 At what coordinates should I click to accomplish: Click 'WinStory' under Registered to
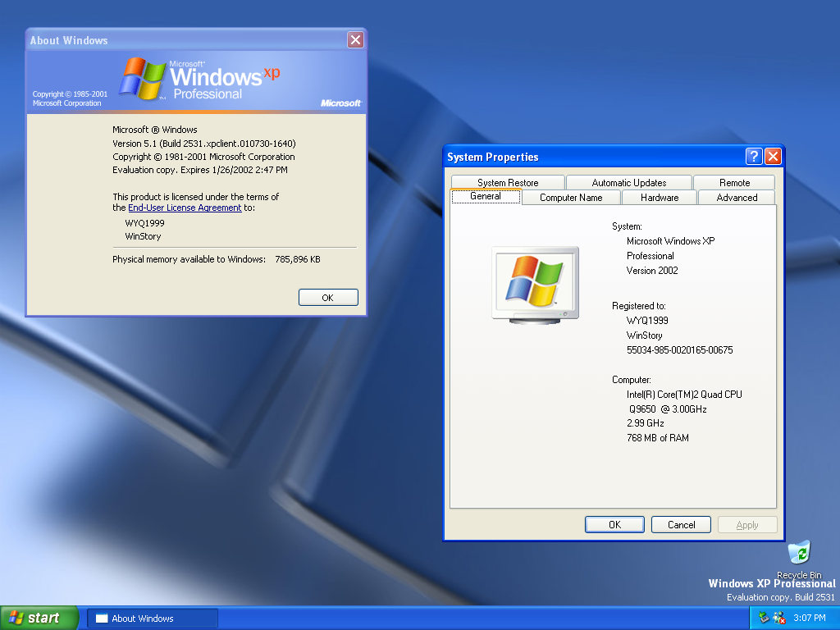click(x=645, y=336)
